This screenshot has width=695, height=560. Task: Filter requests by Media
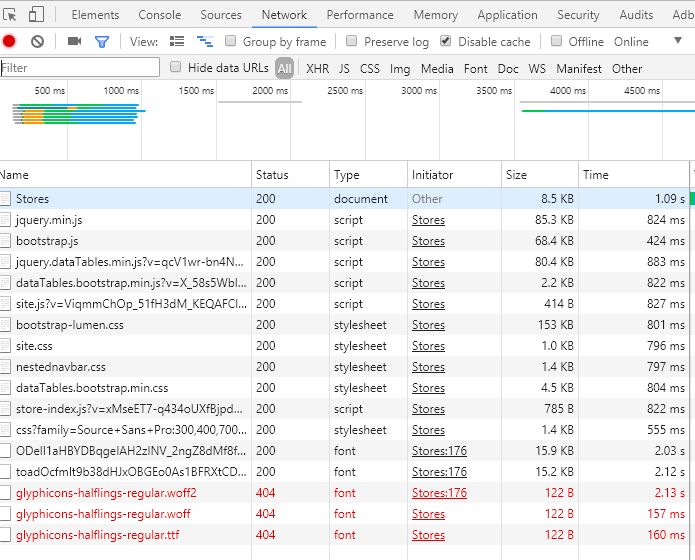click(x=437, y=69)
